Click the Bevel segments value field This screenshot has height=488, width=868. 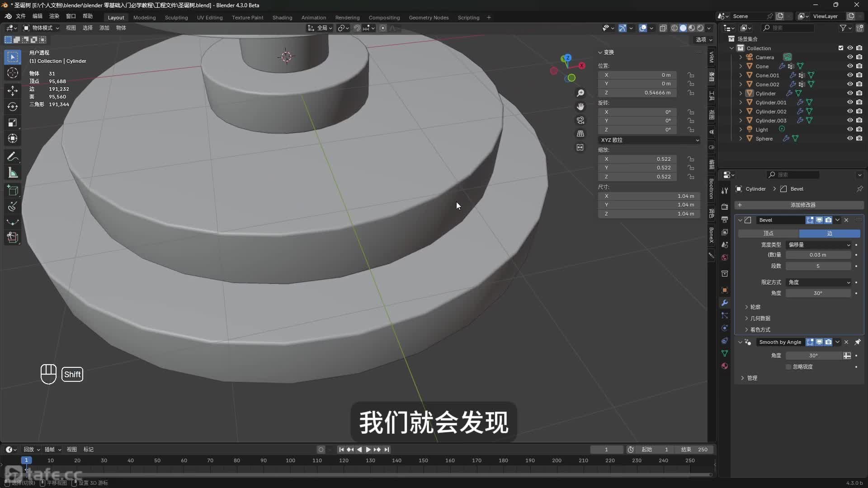(x=818, y=266)
